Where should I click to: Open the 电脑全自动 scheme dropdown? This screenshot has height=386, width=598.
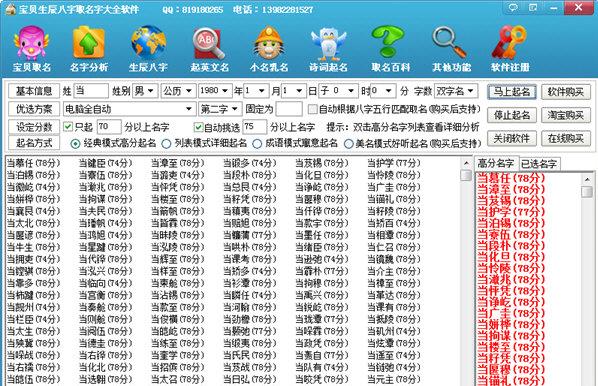coord(129,109)
